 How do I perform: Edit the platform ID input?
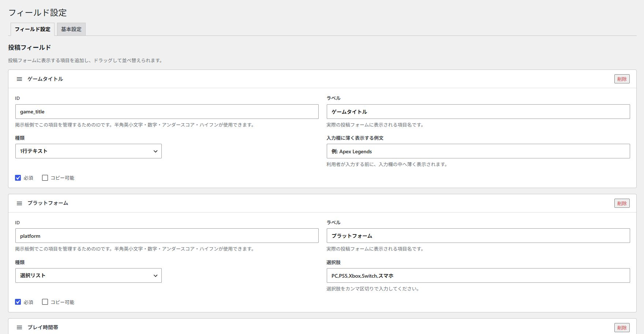coord(167,236)
